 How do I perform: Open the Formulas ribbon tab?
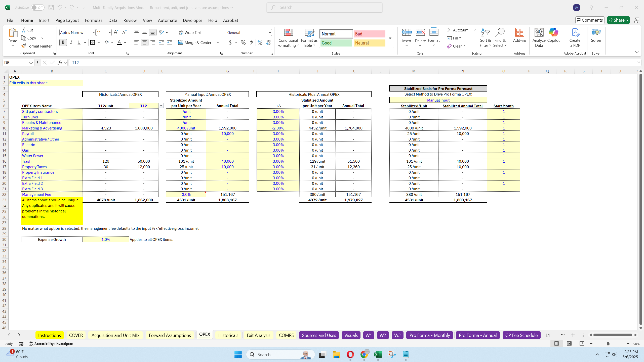tap(94, 20)
